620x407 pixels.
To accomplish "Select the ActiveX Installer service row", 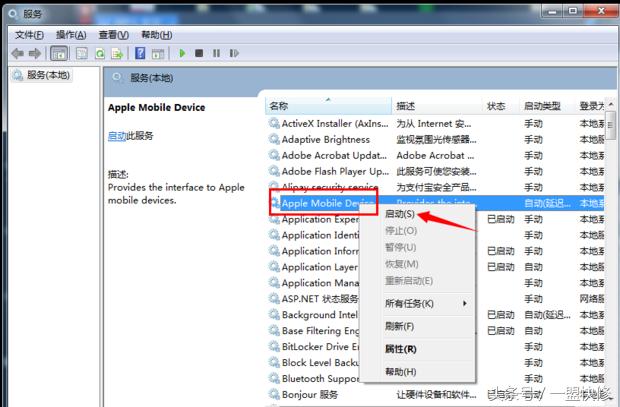I will 436,123.
